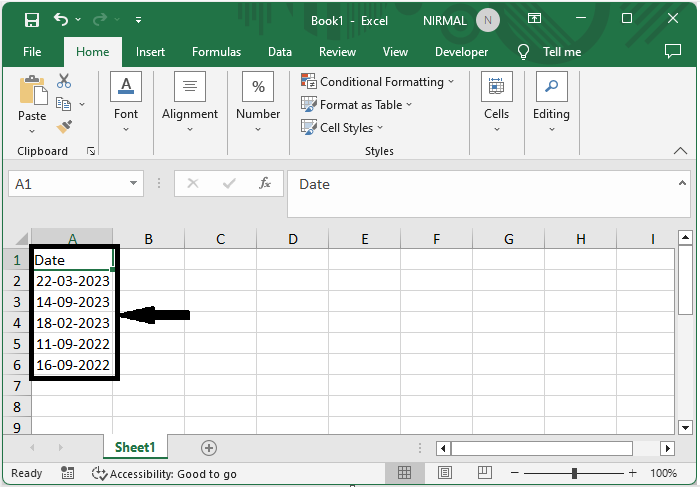Click the Enter checkmark in formula bar
This screenshot has width=700, height=487.
click(229, 183)
